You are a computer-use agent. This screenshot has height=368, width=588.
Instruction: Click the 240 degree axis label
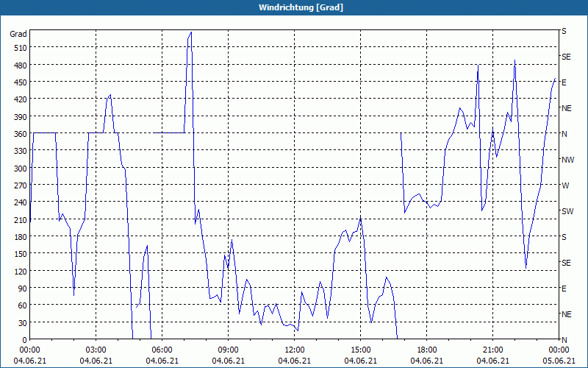pos(21,202)
